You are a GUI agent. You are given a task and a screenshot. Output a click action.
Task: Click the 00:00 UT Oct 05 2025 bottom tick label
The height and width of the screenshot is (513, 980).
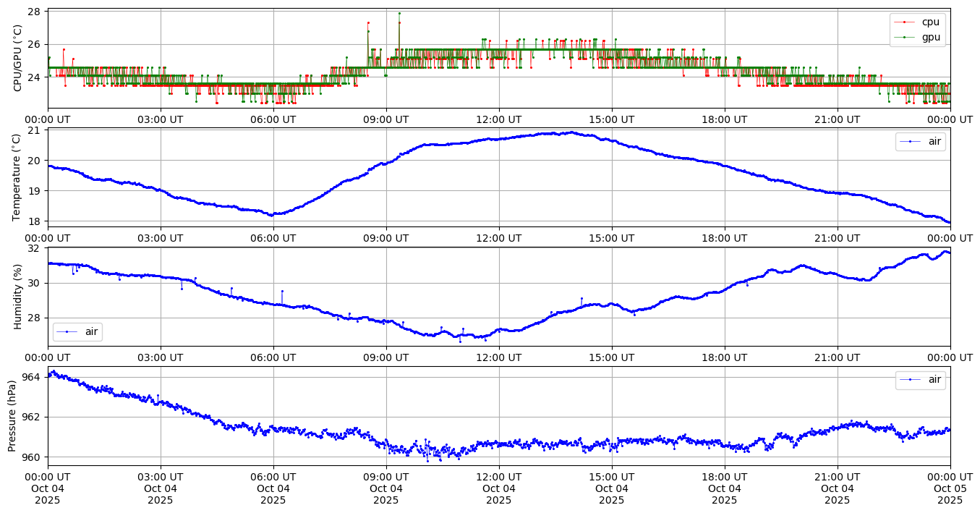(950, 488)
